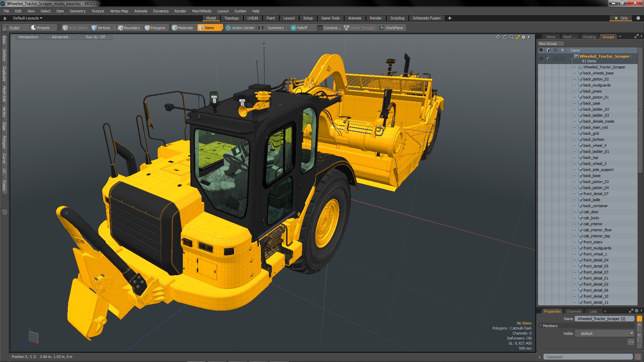The height and width of the screenshot is (362, 644).
Task: Click the render camera column header
Action: tap(548, 50)
